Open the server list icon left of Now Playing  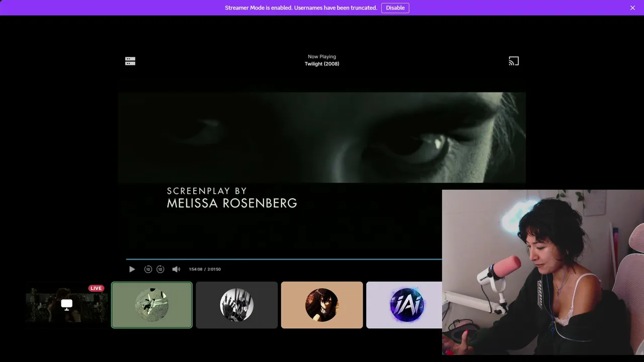click(130, 61)
